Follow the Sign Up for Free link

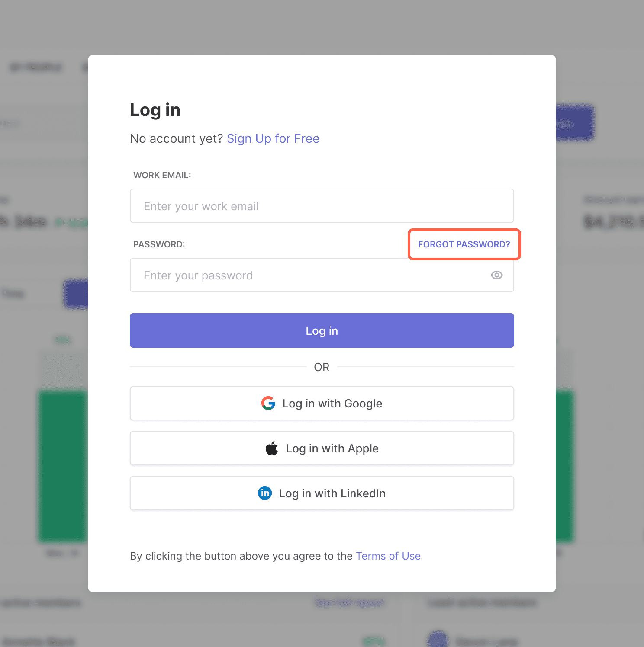pos(273,138)
